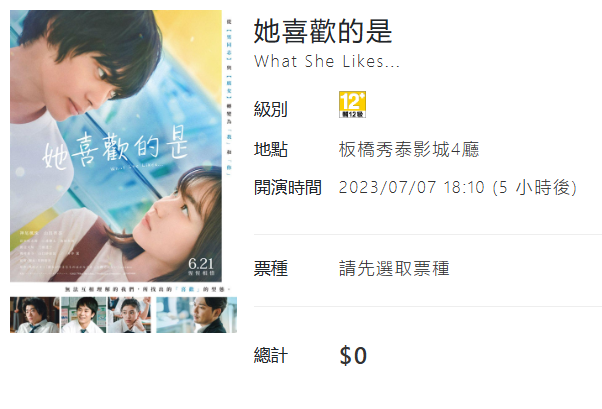Image resolution: width=602 pixels, height=409 pixels.
Task: Click the 級別 rating label
Action: tap(271, 109)
